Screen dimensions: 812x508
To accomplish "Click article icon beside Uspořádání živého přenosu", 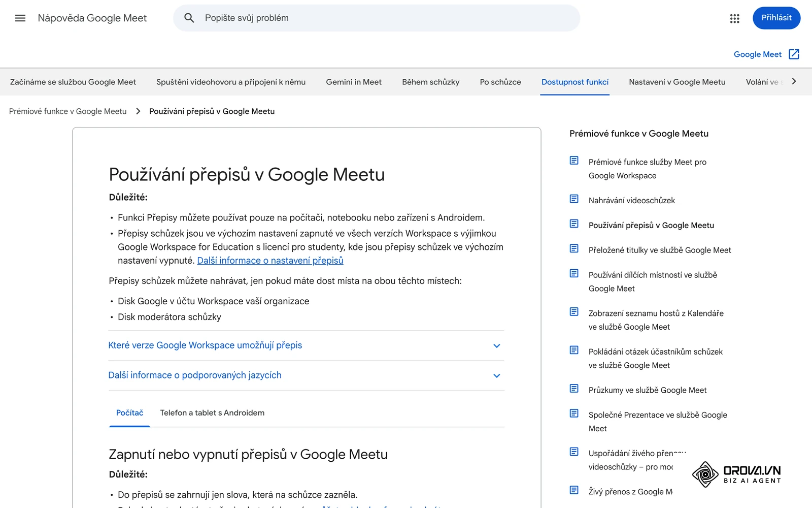I will (x=574, y=452).
